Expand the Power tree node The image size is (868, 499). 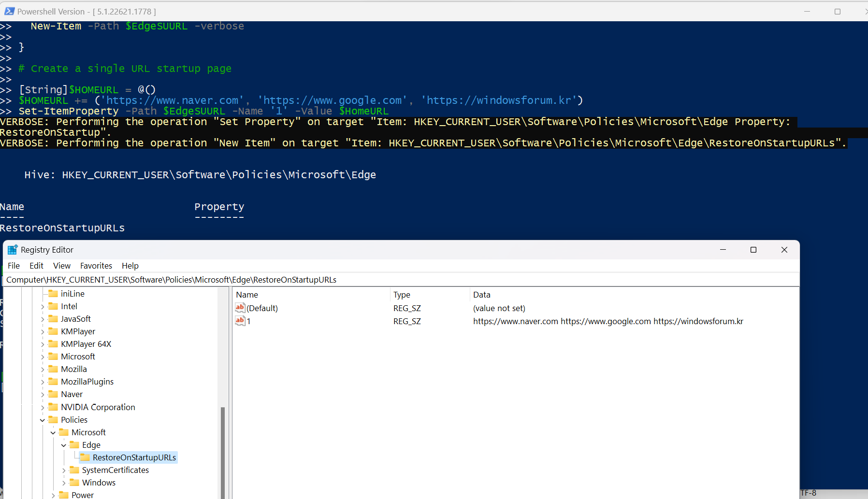click(x=53, y=496)
